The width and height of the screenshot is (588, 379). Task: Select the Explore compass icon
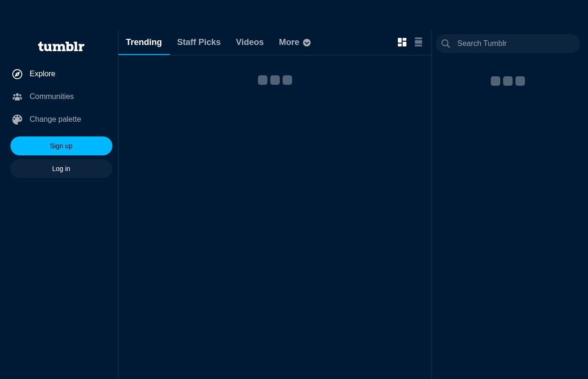coord(17,74)
